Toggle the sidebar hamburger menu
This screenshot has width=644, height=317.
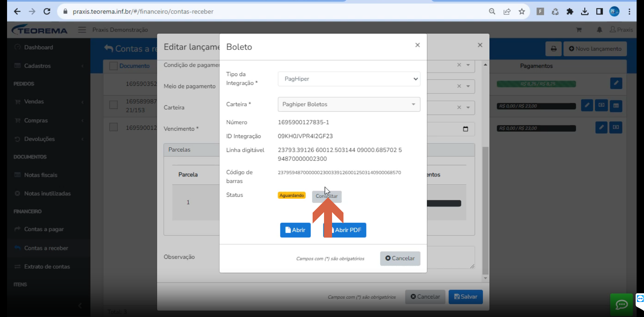pyautogui.click(x=82, y=30)
